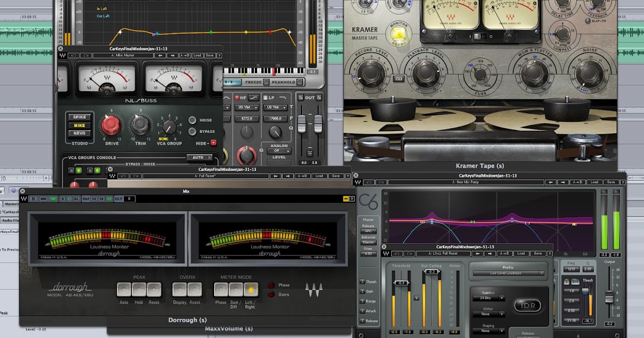Open the Analog Off dropdown in the EQ panel

point(279,151)
